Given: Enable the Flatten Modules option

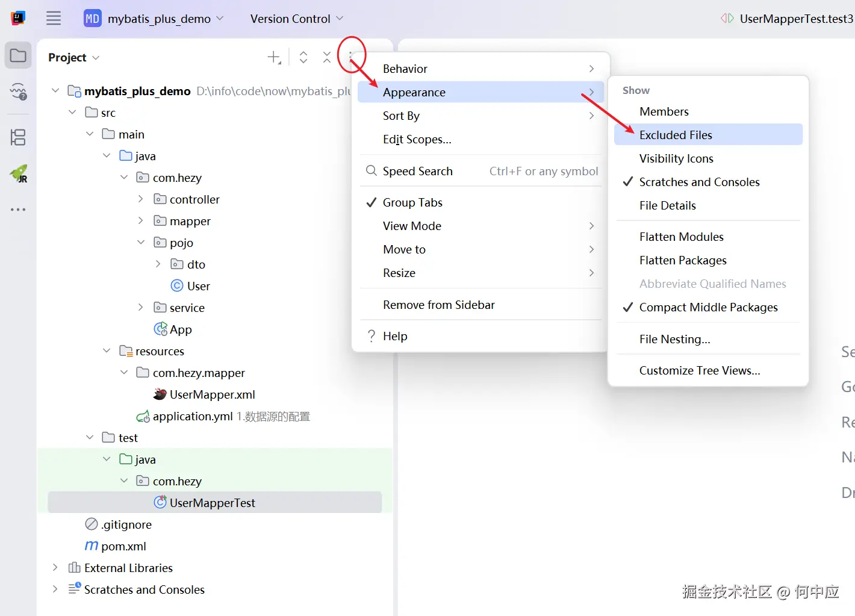Looking at the screenshot, I should pos(708,237).
